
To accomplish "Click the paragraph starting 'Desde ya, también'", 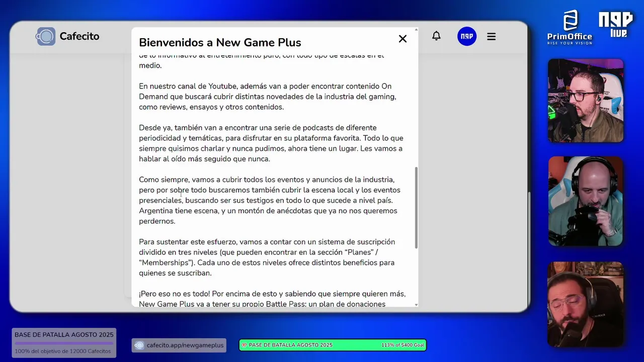I will [x=271, y=143].
